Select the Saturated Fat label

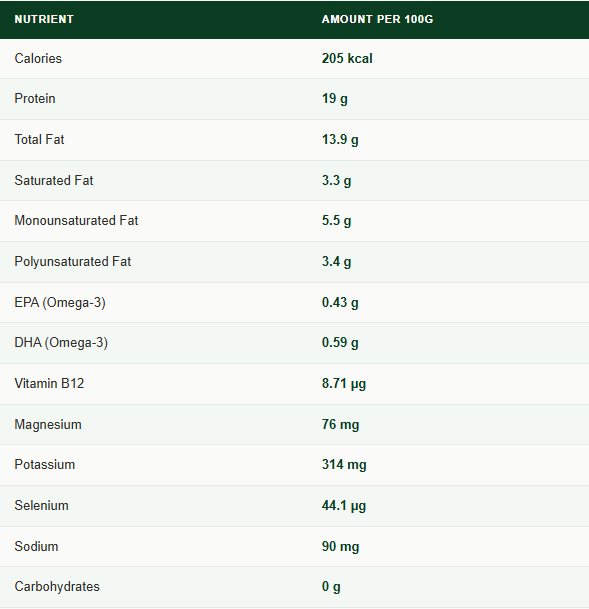point(54,180)
